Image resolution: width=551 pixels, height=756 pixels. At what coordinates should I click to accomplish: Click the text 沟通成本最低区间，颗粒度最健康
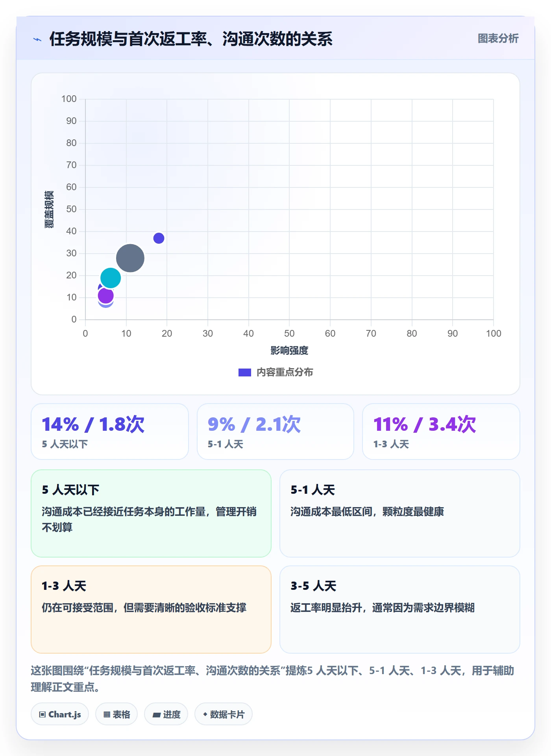(x=367, y=511)
